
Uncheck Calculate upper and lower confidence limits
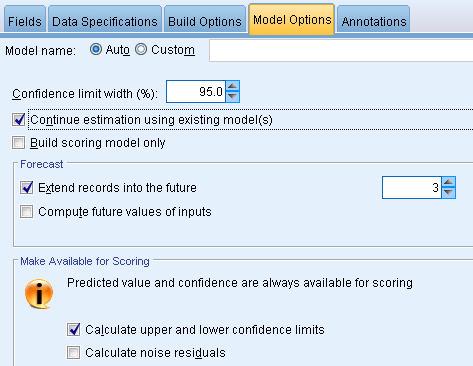(73, 329)
